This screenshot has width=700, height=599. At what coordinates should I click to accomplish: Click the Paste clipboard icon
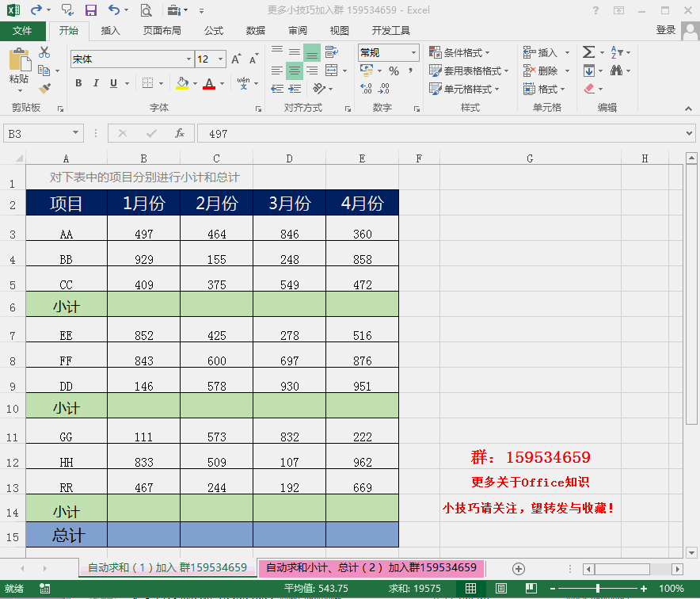click(19, 61)
